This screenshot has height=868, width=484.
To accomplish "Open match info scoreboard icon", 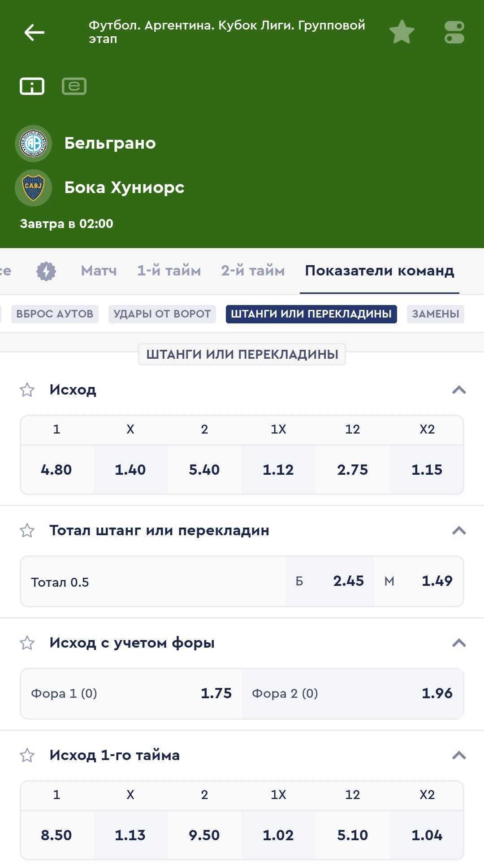I will click(32, 86).
